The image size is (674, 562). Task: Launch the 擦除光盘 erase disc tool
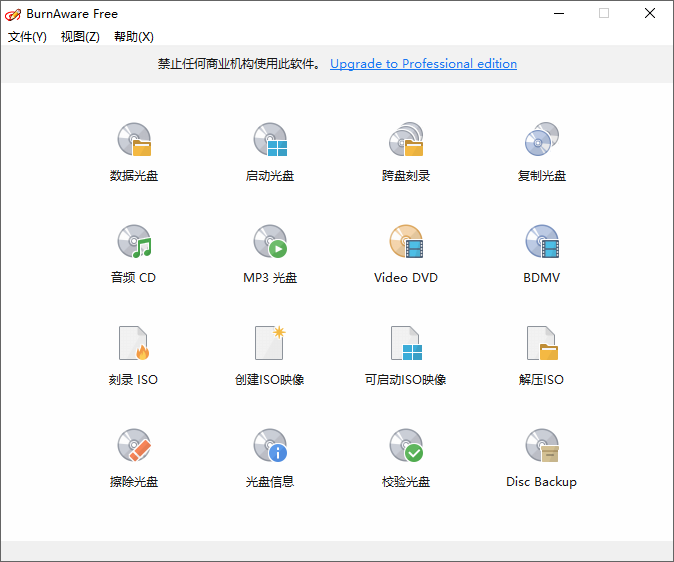coord(134,445)
